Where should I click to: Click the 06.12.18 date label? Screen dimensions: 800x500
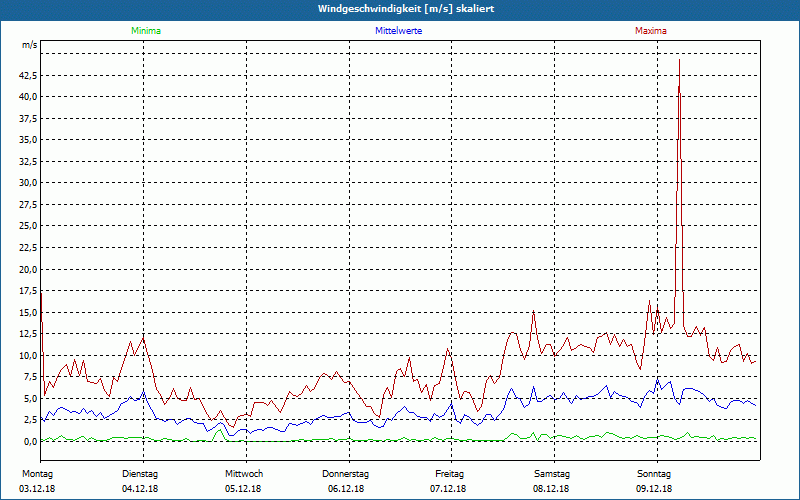346,489
